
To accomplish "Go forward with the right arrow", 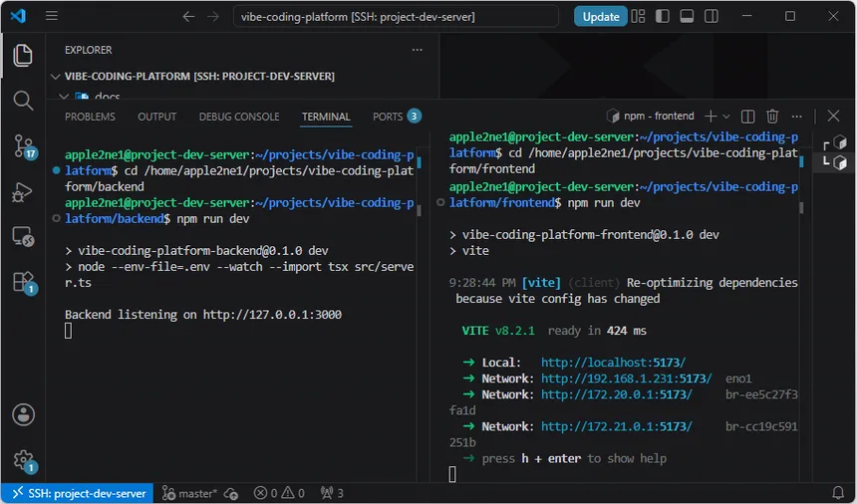I will point(213,16).
